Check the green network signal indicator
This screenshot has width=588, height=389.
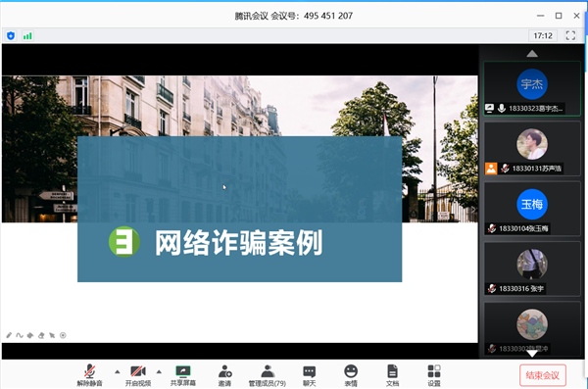click(27, 35)
